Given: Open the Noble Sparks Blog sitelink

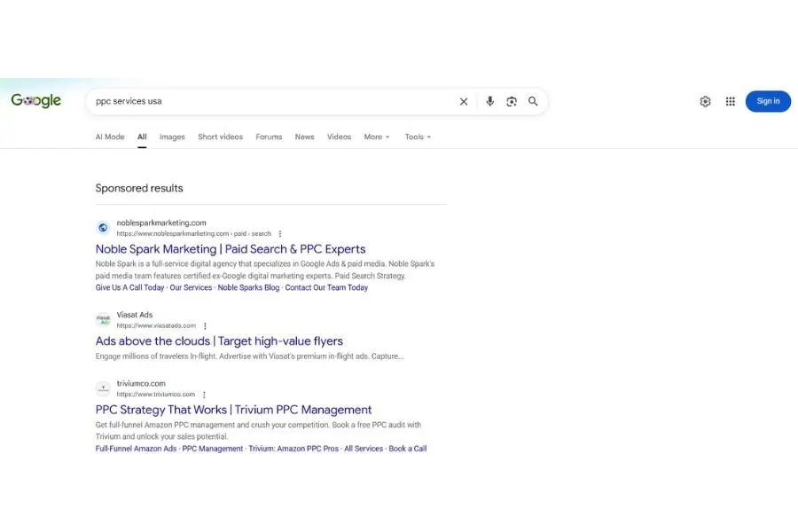Looking at the screenshot, I should pos(248,287).
